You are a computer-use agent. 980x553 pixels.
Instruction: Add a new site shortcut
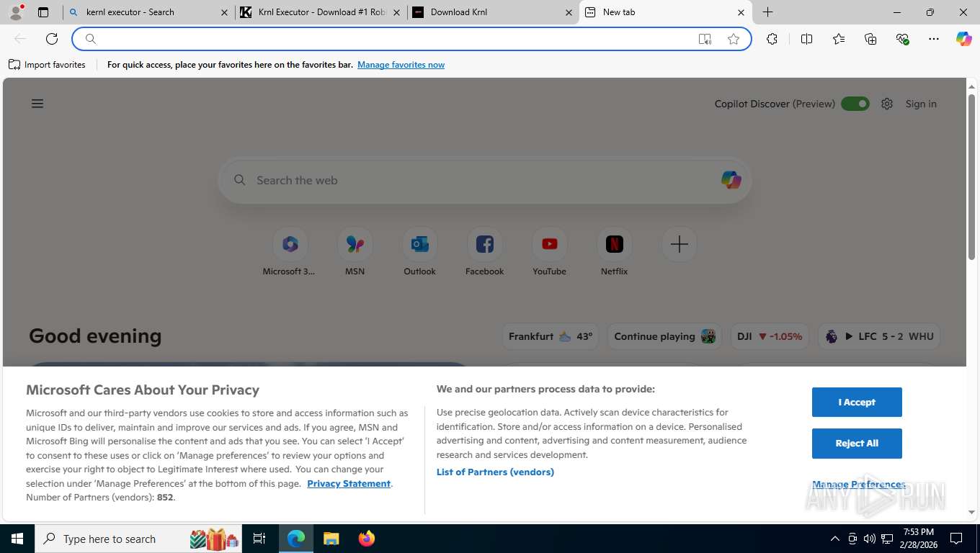click(x=679, y=245)
